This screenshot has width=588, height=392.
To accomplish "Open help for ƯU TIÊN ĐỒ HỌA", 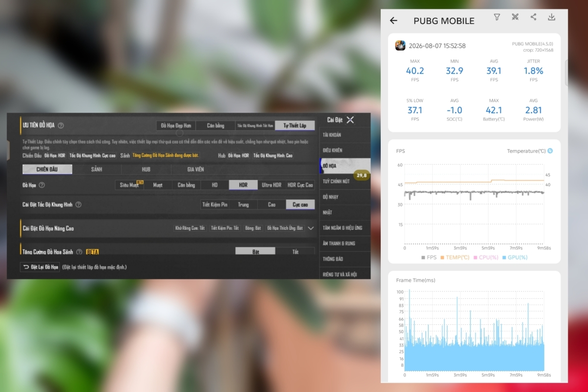I will pyautogui.click(x=61, y=125).
